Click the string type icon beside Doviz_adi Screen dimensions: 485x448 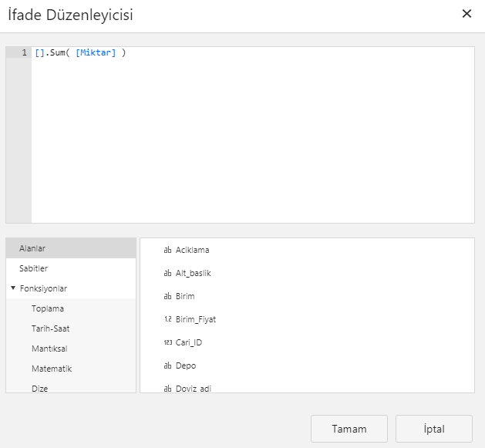click(x=167, y=388)
